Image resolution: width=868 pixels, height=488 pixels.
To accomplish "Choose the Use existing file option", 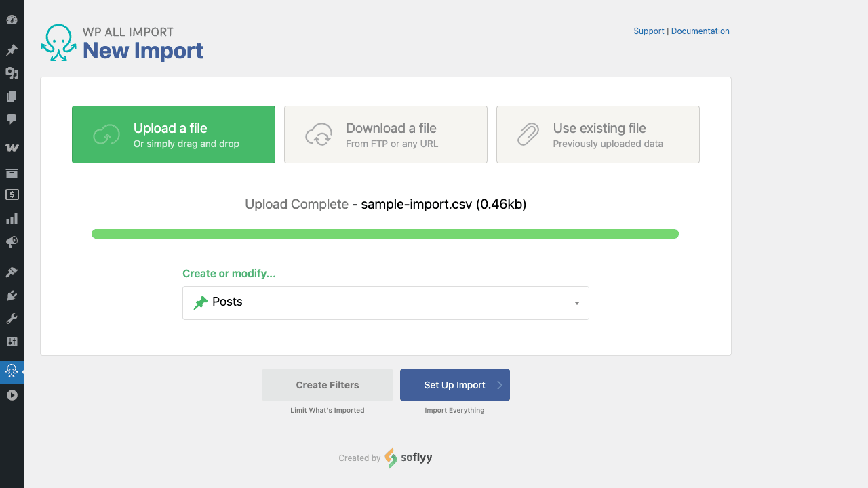I will pos(598,134).
